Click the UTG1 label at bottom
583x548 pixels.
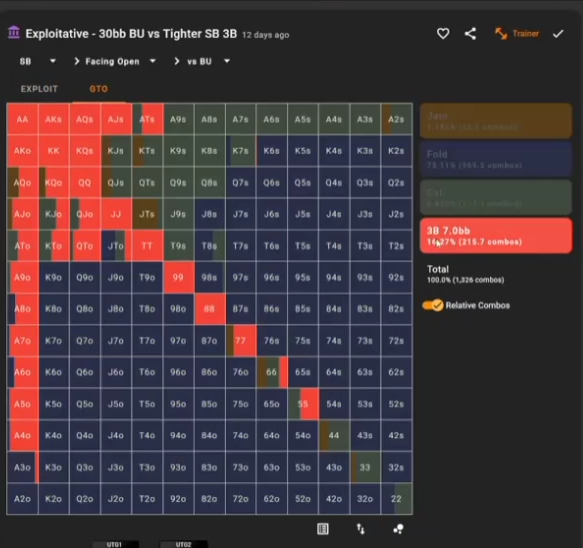[x=115, y=544]
